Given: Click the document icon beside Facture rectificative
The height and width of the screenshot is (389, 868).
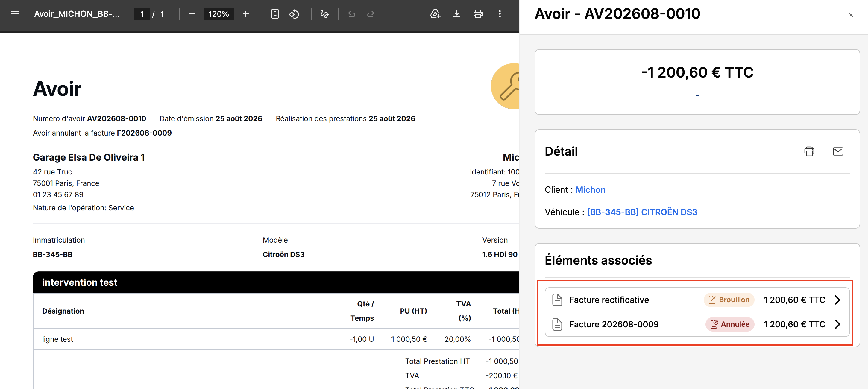Looking at the screenshot, I should (557, 300).
